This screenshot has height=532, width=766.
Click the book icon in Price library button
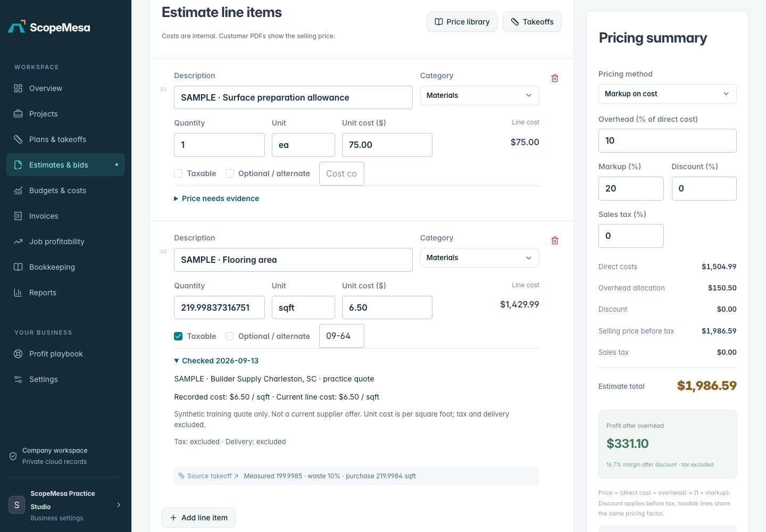(x=439, y=22)
